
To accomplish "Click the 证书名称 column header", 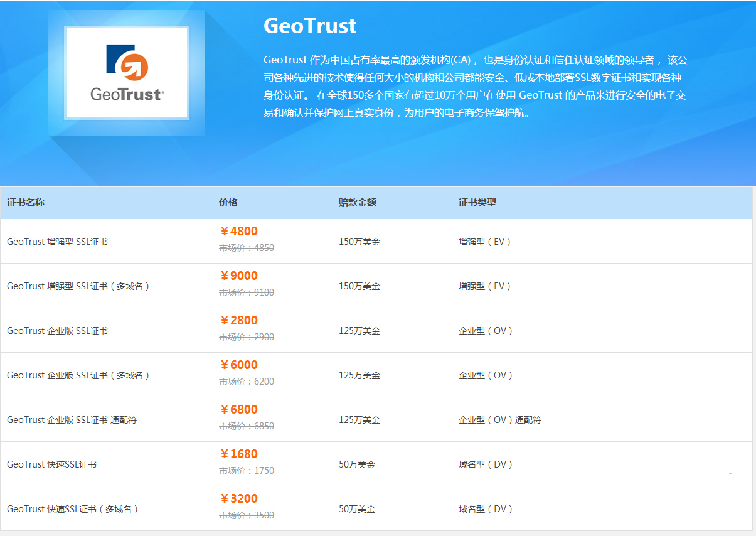I will pyautogui.click(x=26, y=203).
